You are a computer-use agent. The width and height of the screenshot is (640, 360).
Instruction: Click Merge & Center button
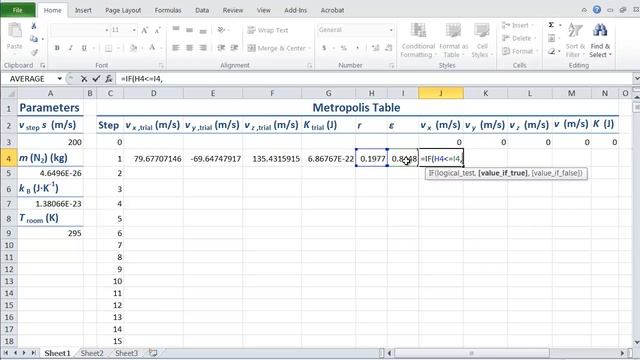click(x=279, y=48)
